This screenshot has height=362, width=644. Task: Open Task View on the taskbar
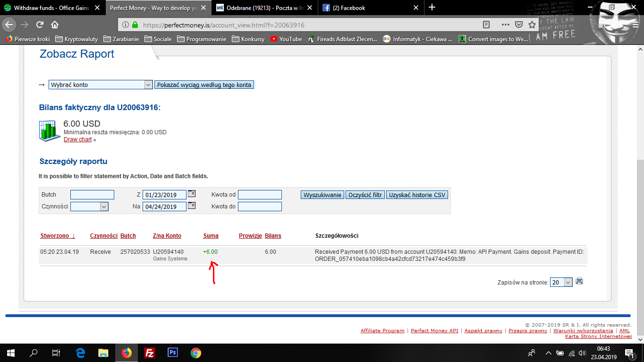pos(56,353)
